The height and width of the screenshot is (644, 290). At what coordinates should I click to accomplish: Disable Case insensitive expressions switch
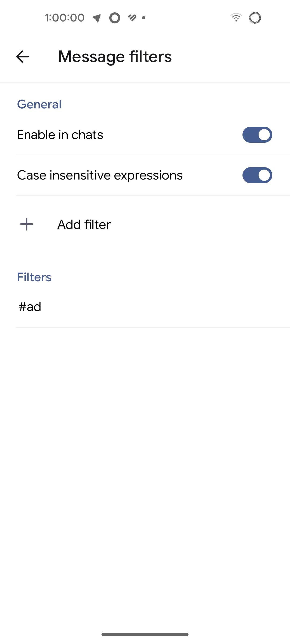click(x=257, y=175)
